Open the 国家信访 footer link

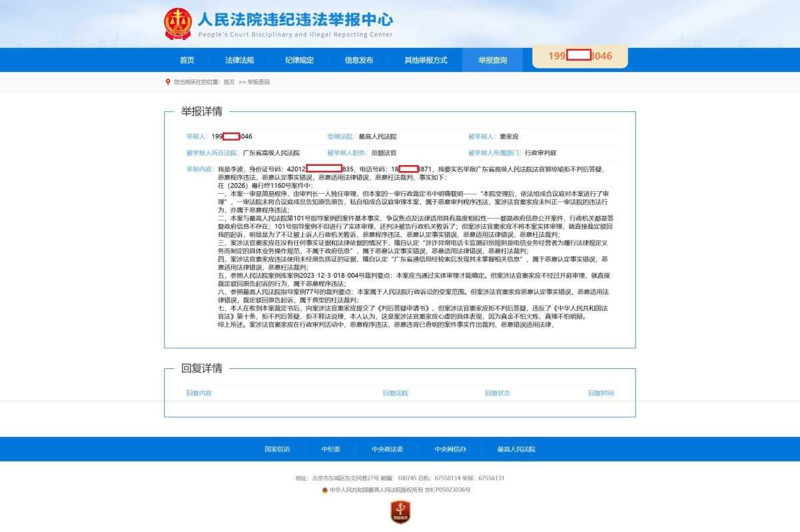point(277,449)
